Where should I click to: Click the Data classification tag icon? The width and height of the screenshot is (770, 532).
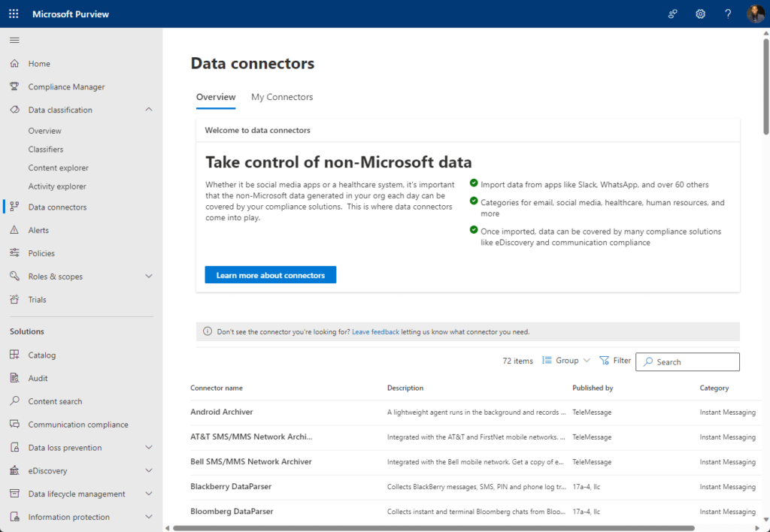[x=15, y=110]
